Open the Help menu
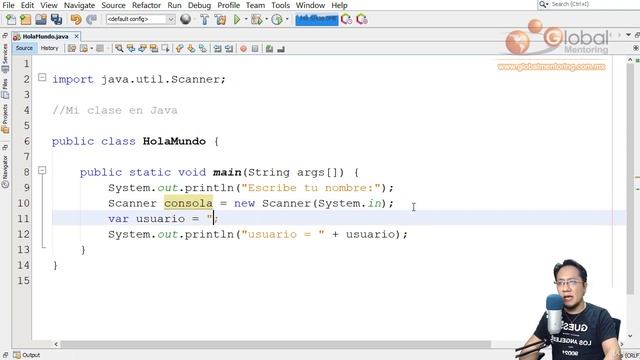 point(339,5)
